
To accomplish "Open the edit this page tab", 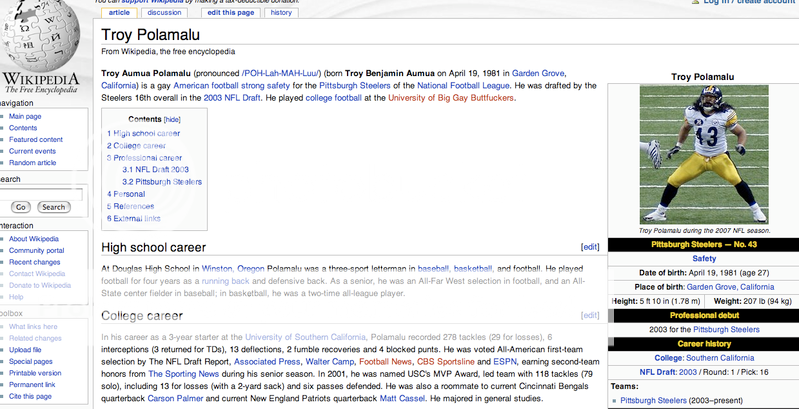I will (x=230, y=12).
